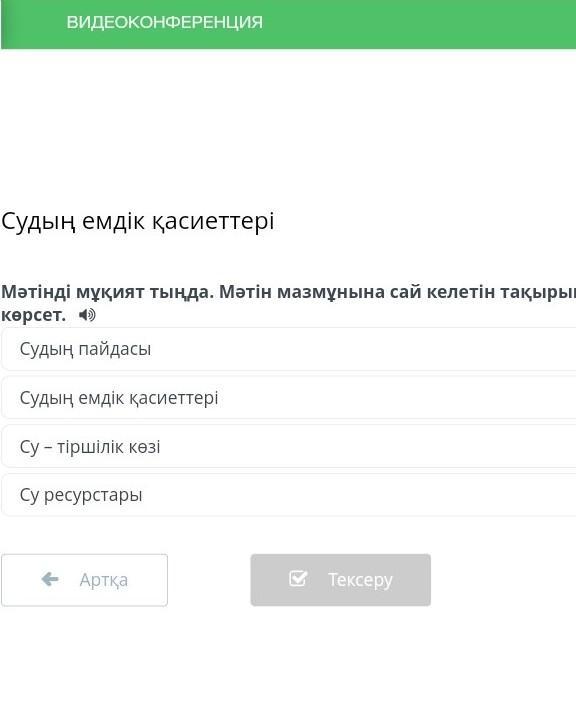Submit the answer with Тексеру button
Image resolution: width=576 pixels, height=719 pixels.
click(x=341, y=580)
